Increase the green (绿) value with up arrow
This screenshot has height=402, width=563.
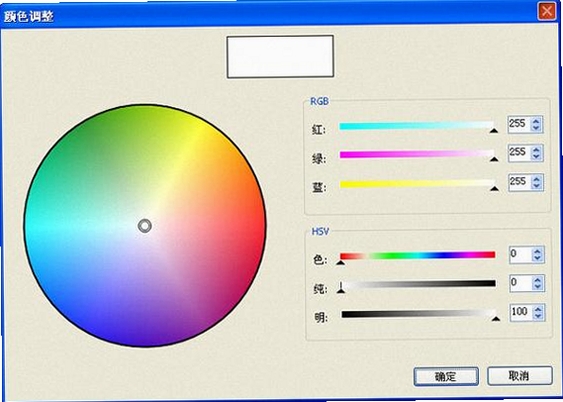pos(536,150)
